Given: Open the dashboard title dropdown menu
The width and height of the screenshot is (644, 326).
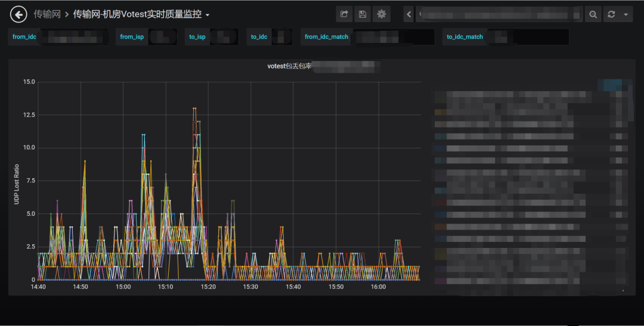Looking at the screenshot, I should click(x=141, y=14).
